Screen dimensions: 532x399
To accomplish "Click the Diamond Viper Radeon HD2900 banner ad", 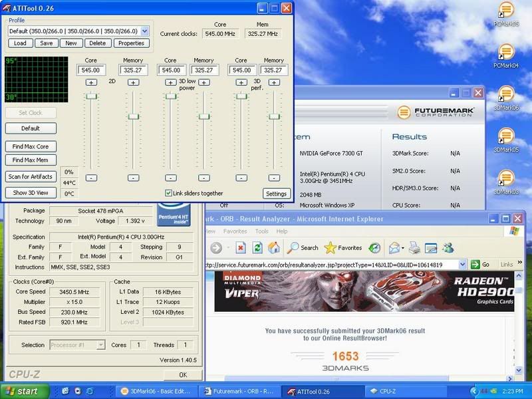I will coord(364,291).
